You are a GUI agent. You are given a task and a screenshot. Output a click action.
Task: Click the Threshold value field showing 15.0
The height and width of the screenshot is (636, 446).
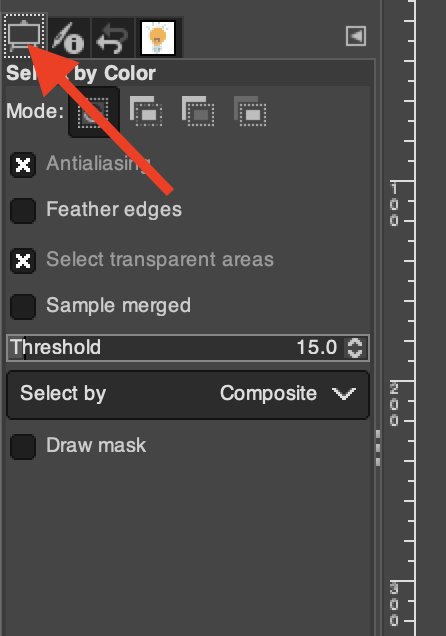coord(317,348)
